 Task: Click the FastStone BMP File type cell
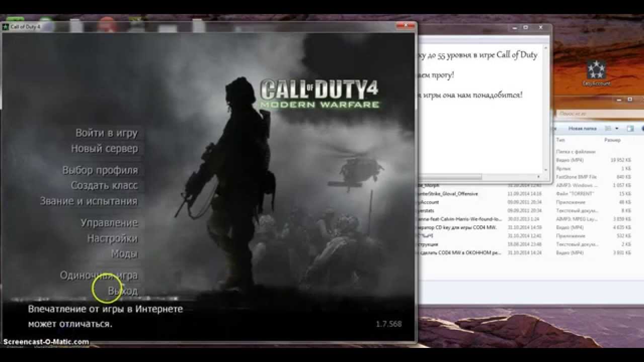point(577,177)
